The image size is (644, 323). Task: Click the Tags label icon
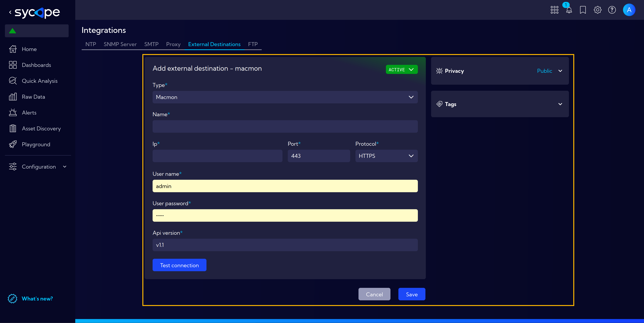pyautogui.click(x=439, y=104)
